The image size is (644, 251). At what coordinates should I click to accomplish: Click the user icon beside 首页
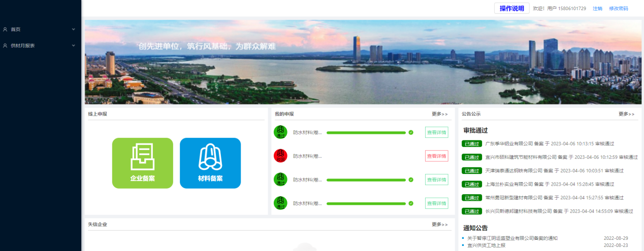5,29
